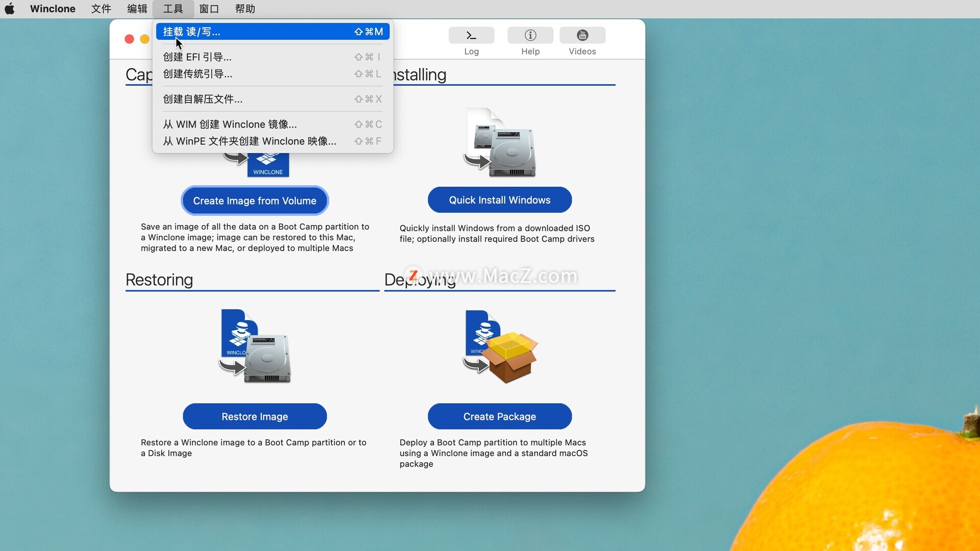Screen dimensions: 980x551
Task: Click the Deploying package box icon
Action: click(x=500, y=347)
